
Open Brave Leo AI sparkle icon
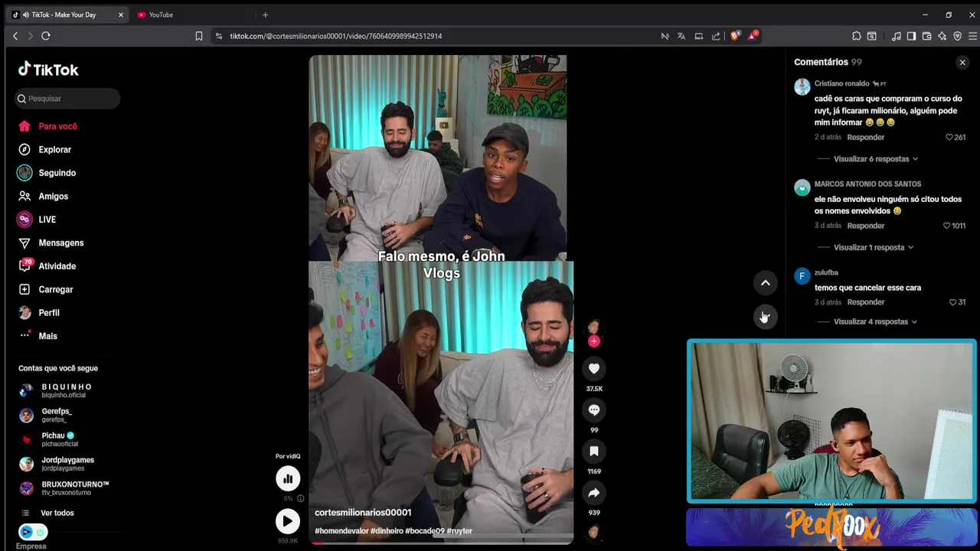point(942,36)
